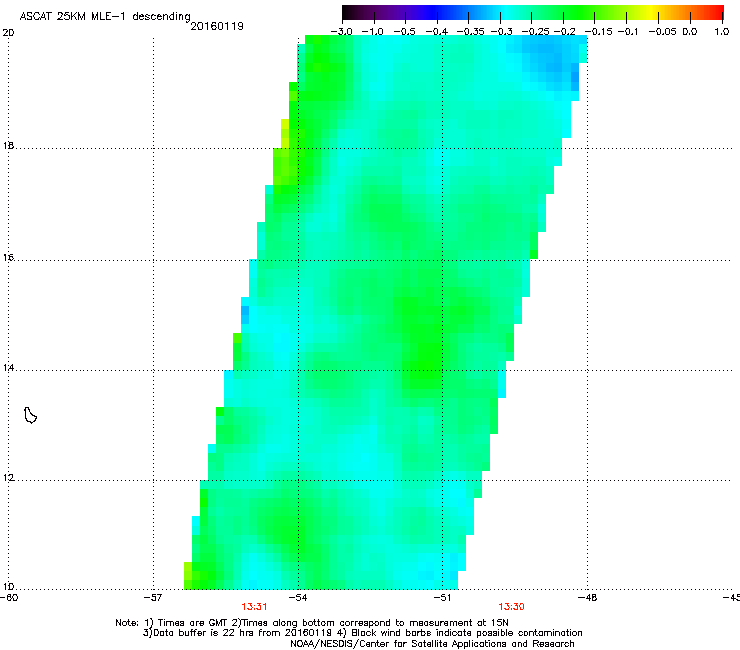This screenshot has height=650, width=740.
Task: Pick the red end of the colorbar
Action: [715, 12]
